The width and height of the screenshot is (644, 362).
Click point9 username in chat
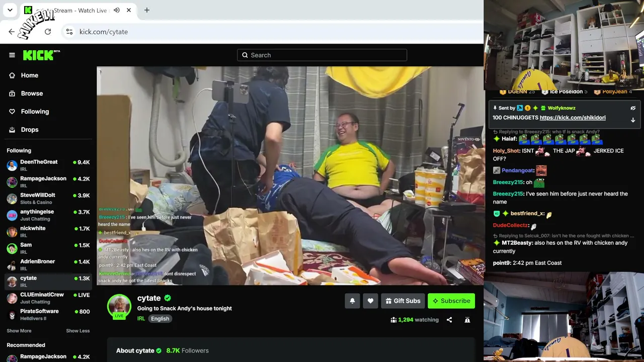coord(502,263)
